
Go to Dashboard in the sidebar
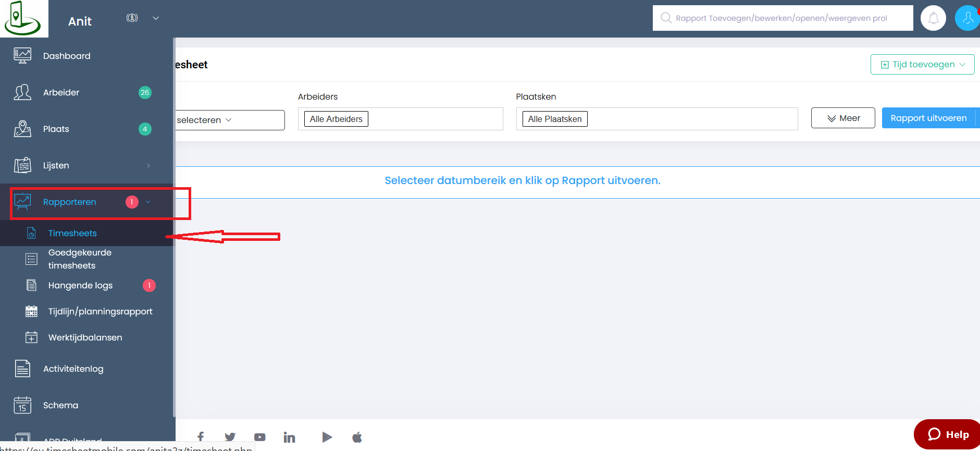(67, 56)
